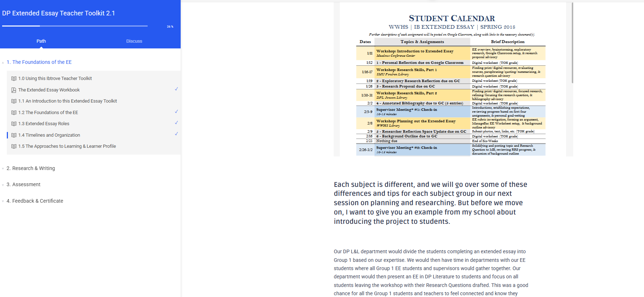Toggle completion checkmark for 1.2 The Foundations
Viewport: 644px width, 297px height.
tap(176, 112)
